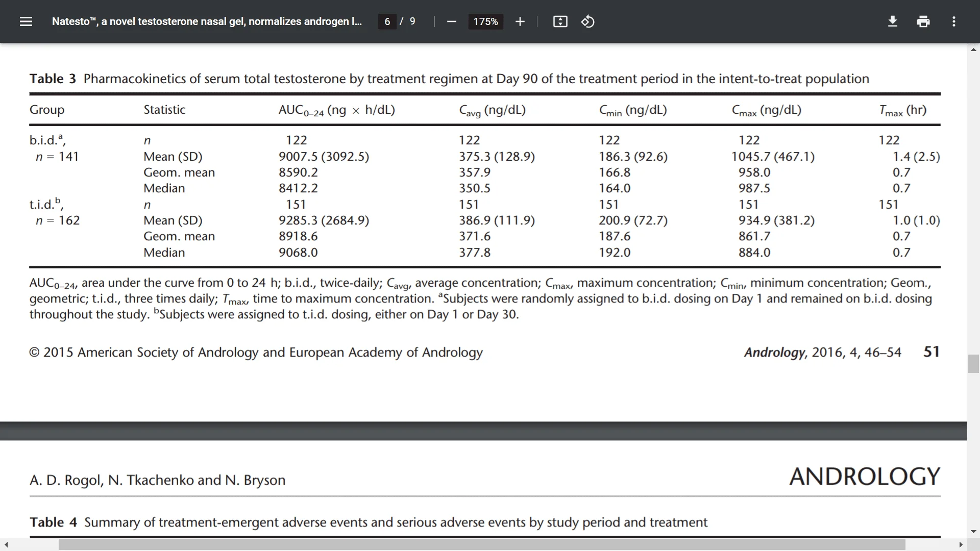Click the 'Statistic' column header
The image size is (980, 551).
point(164,110)
